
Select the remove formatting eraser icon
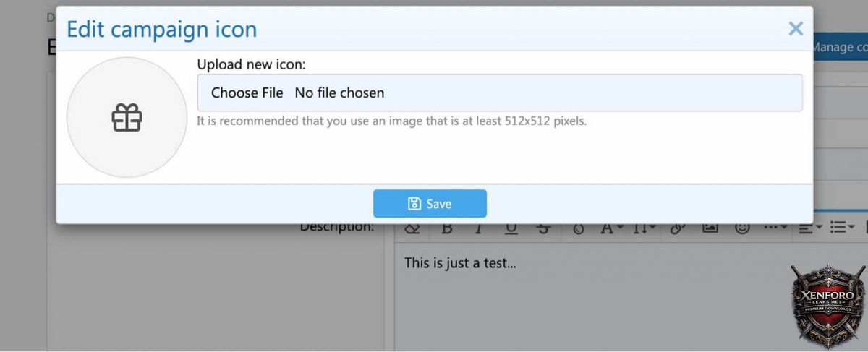pyautogui.click(x=412, y=228)
